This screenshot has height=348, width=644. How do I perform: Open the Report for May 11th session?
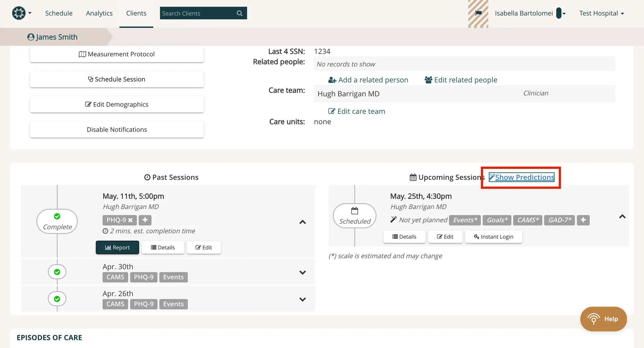pyautogui.click(x=117, y=247)
